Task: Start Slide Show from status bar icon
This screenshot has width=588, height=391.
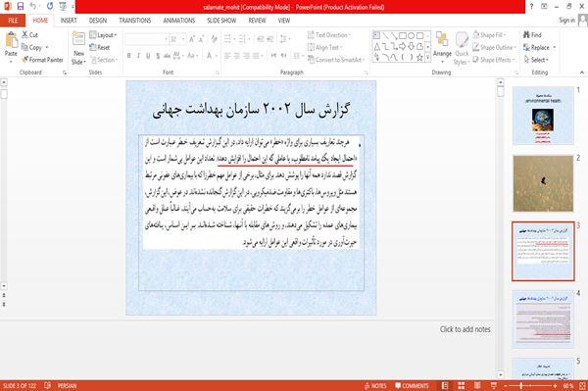Action: (x=494, y=386)
